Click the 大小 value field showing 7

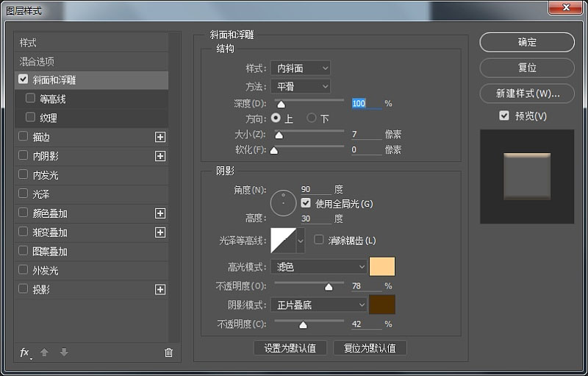[x=366, y=134]
